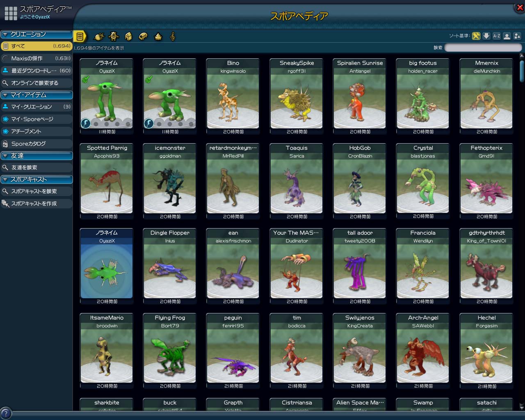525x420 pixels.
Task: Select the Spotted Parrig creature card
Action: (x=107, y=181)
